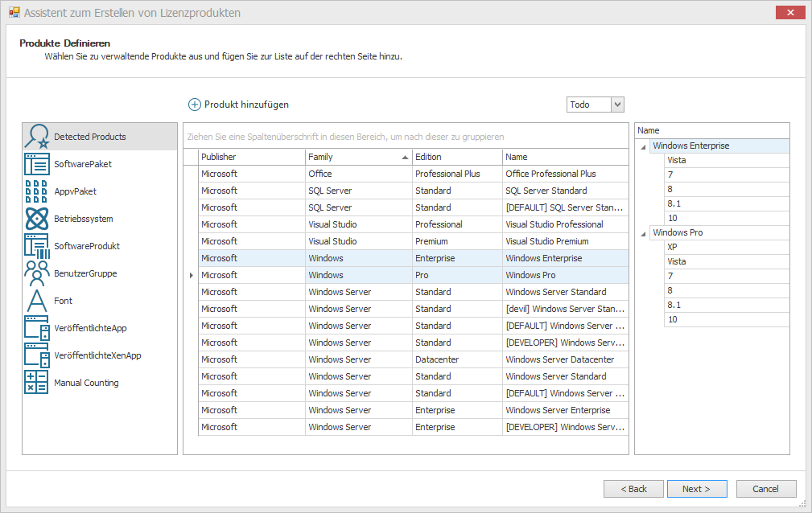This screenshot has height=513, width=812.
Task: Select Manual Counting category label
Action: pos(86,383)
